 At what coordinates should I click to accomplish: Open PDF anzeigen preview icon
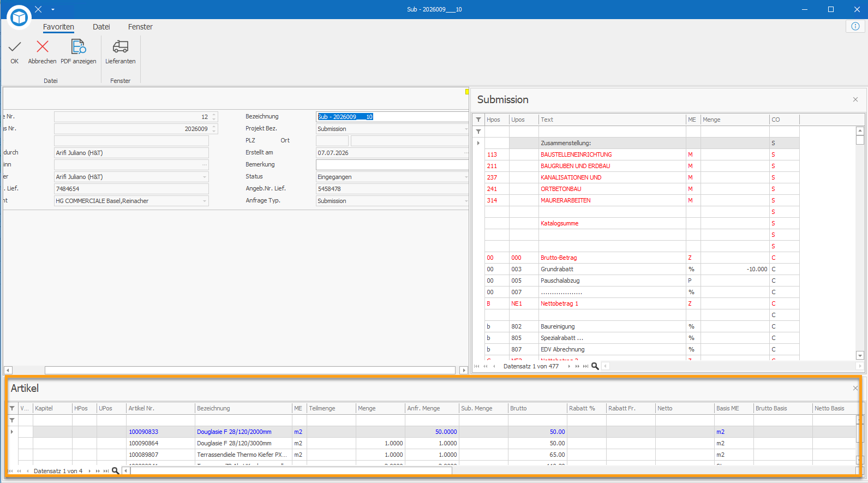point(79,46)
